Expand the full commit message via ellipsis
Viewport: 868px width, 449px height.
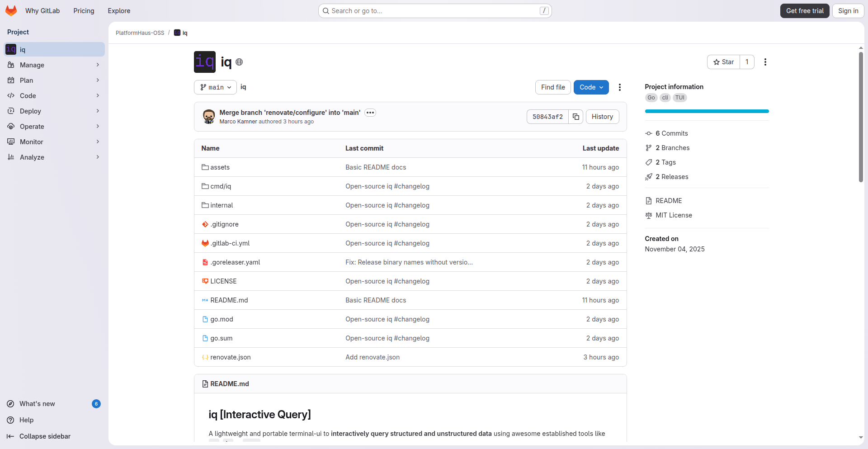tap(370, 113)
